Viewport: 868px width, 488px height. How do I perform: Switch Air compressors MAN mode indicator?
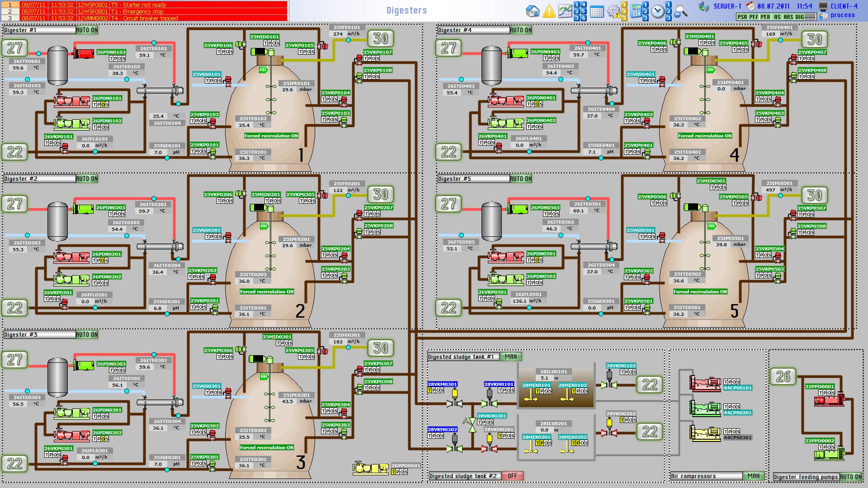(754, 476)
